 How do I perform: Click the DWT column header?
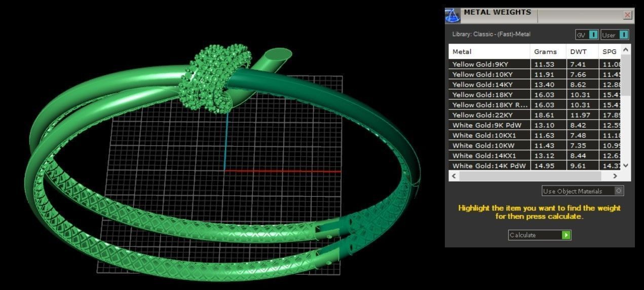tap(582, 52)
